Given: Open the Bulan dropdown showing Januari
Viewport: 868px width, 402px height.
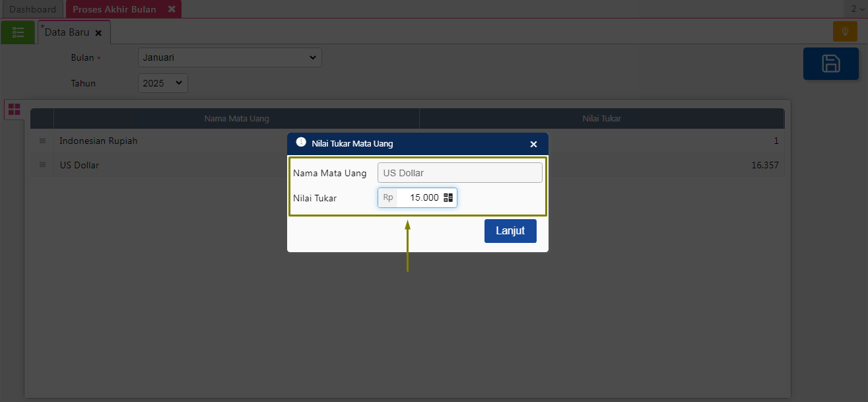Looking at the screenshot, I should click(x=230, y=57).
